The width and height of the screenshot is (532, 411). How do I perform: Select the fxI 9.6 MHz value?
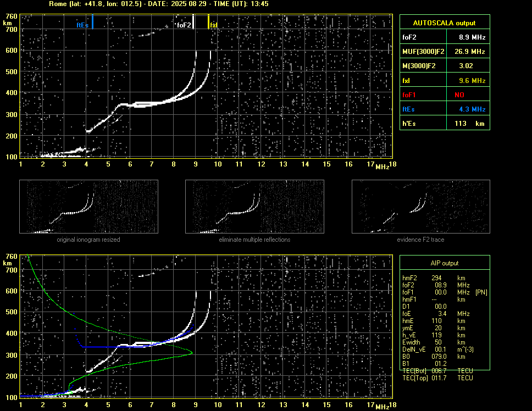point(472,81)
